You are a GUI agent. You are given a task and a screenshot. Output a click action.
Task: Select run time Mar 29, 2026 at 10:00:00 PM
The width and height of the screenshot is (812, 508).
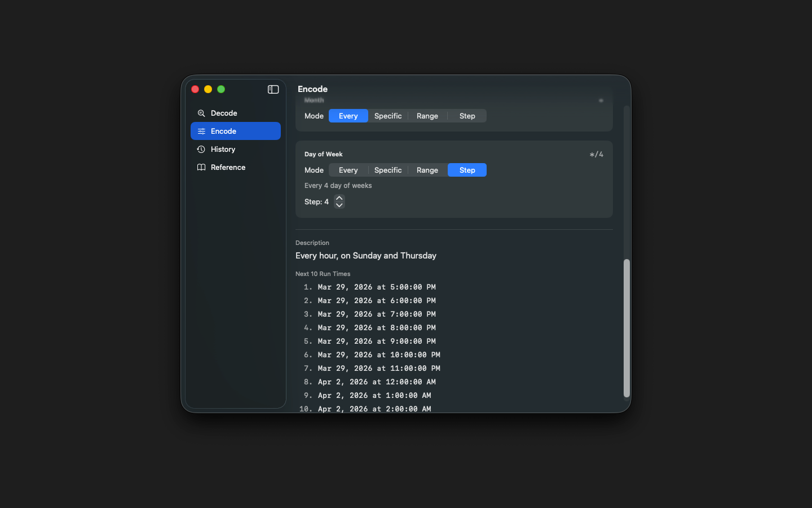[x=379, y=355]
